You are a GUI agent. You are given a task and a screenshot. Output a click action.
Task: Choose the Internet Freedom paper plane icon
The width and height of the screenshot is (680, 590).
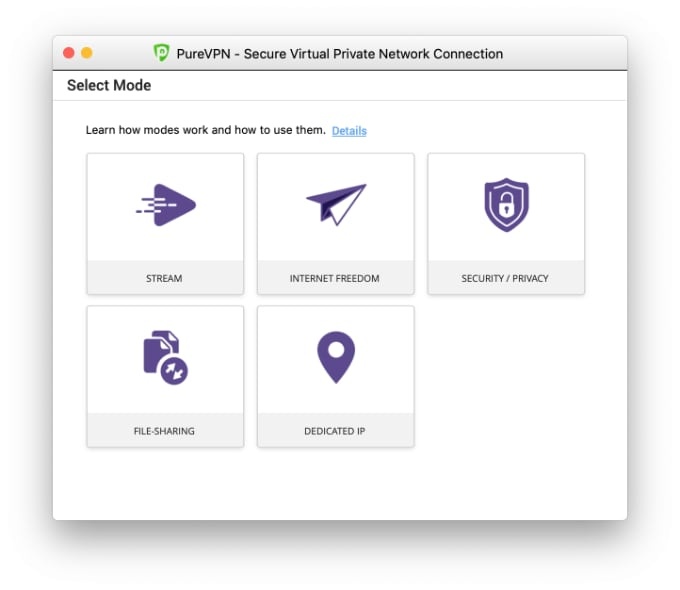pyautogui.click(x=336, y=204)
